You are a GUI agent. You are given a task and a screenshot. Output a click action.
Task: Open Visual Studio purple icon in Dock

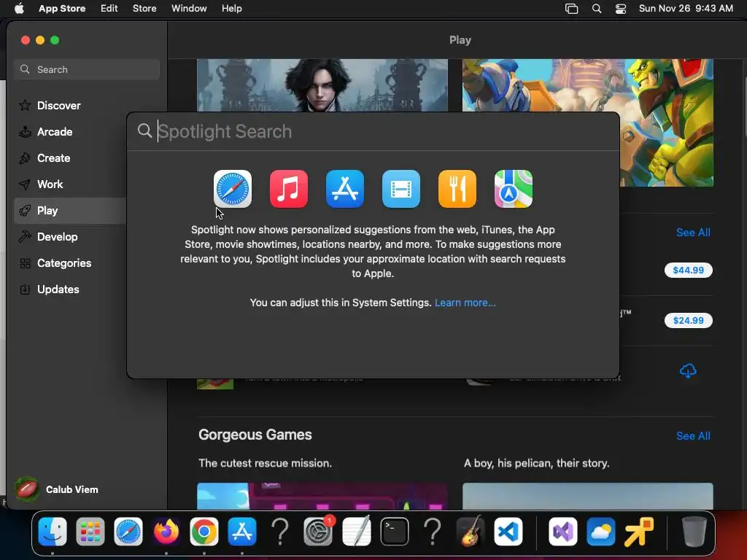562,532
